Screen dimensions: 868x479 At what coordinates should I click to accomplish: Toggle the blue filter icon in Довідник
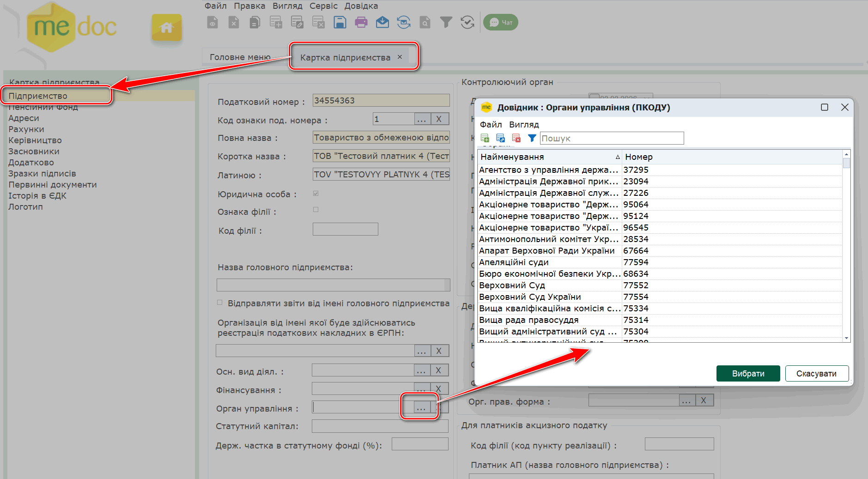(x=532, y=138)
